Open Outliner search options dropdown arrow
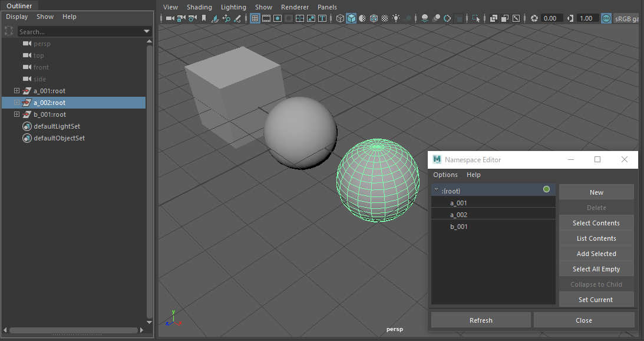The width and height of the screenshot is (644, 341). tap(147, 31)
